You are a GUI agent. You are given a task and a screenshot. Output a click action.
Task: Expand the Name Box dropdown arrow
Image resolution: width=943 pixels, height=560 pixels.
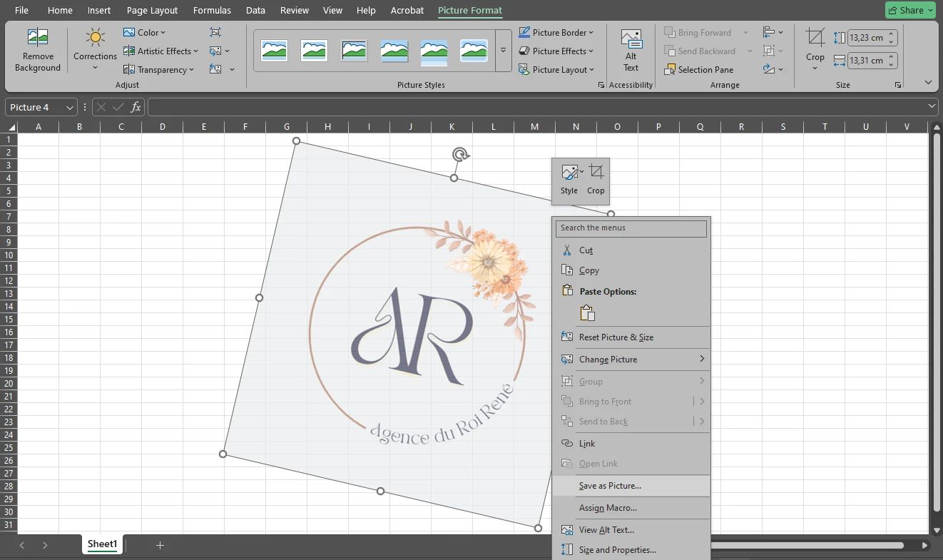(70, 107)
